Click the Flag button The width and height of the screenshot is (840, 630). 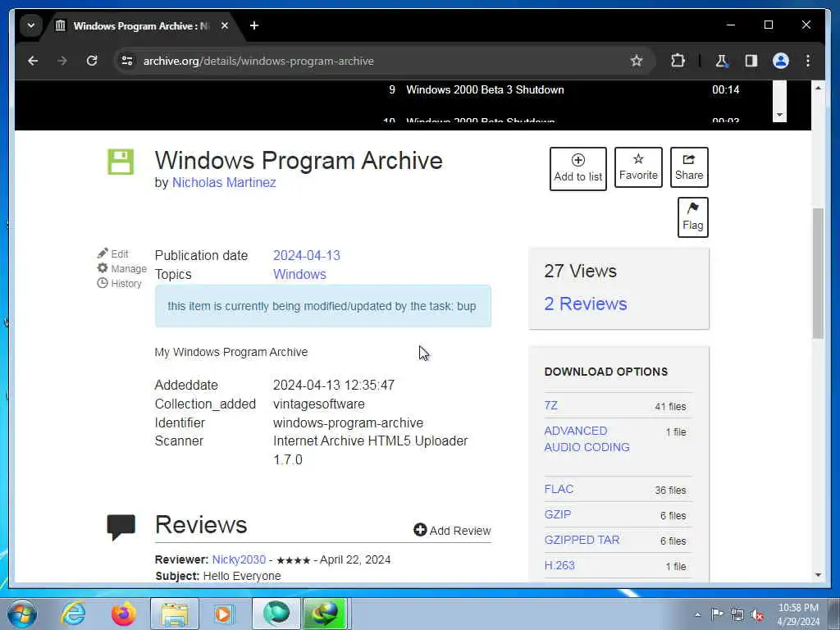point(692,217)
